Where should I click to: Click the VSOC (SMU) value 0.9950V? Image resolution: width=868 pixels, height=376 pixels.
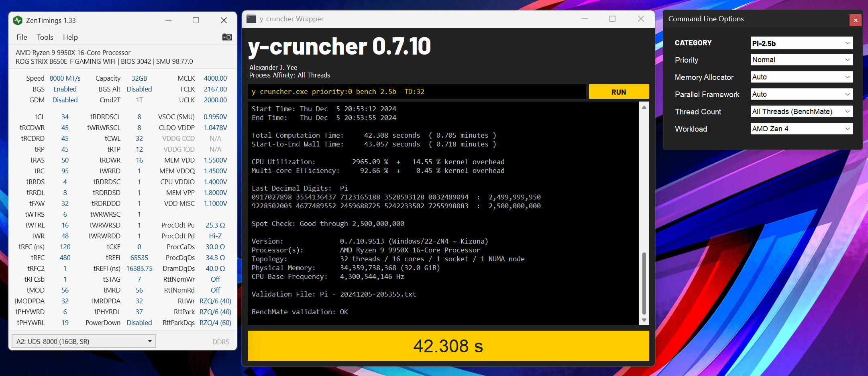click(x=215, y=117)
